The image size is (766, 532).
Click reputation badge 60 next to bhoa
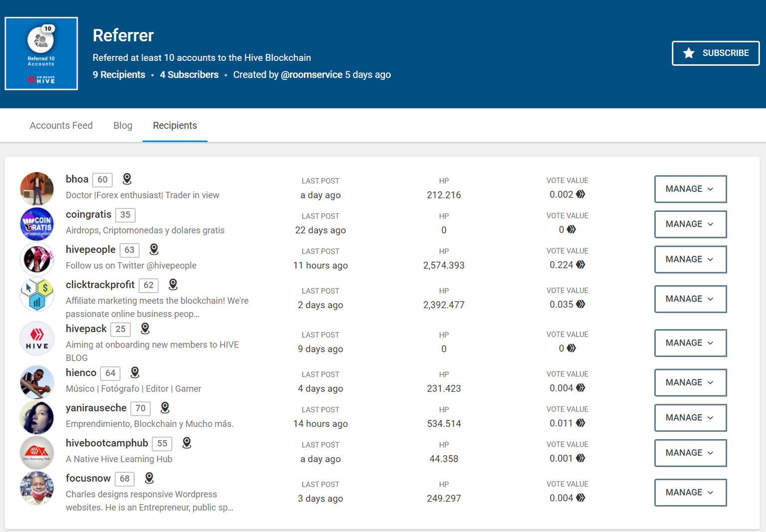click(102, 179)
